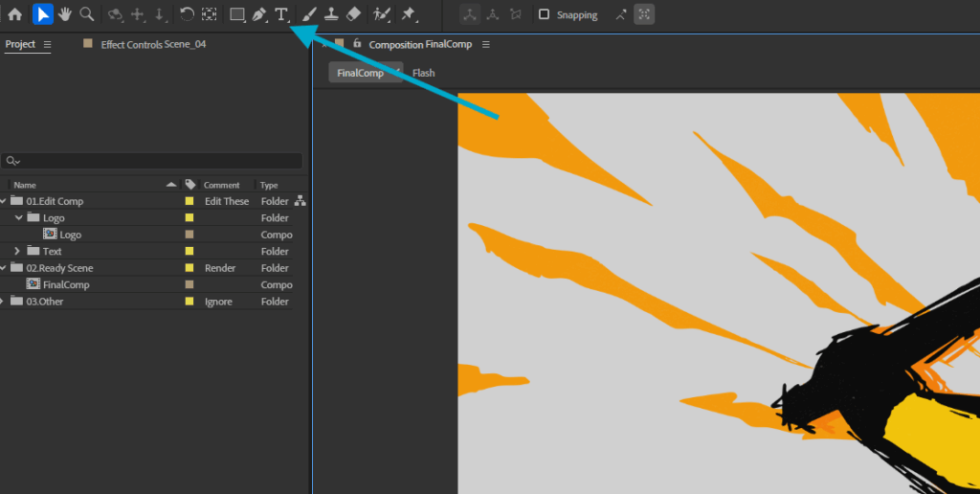Toggle snap along edges beyond layer bounds icon

(x=620, y=14)
